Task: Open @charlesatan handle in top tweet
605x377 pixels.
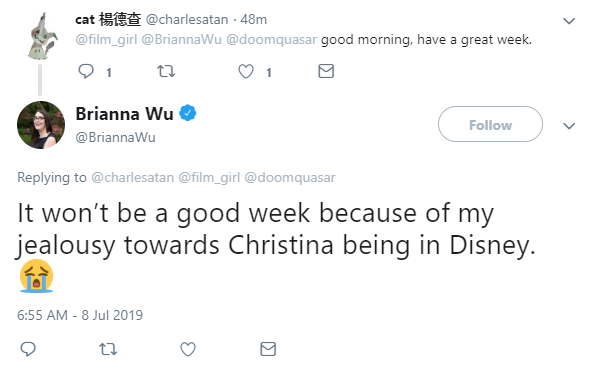Action: (x=187, y=19)
